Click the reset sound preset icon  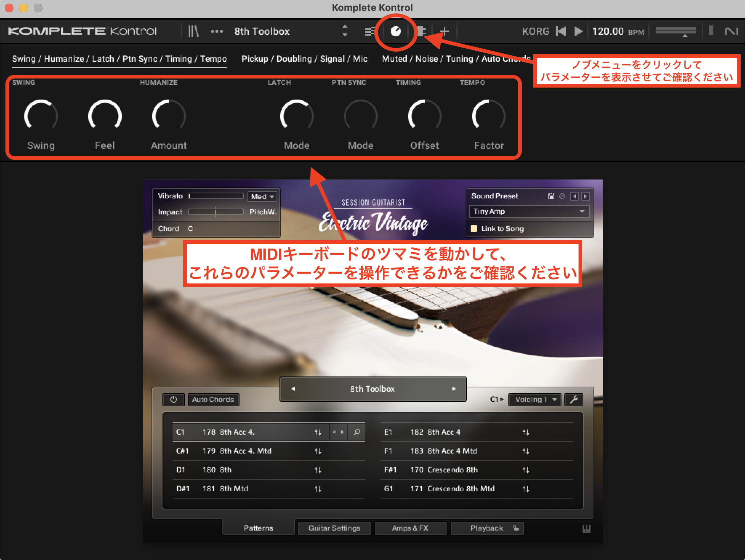562,196
